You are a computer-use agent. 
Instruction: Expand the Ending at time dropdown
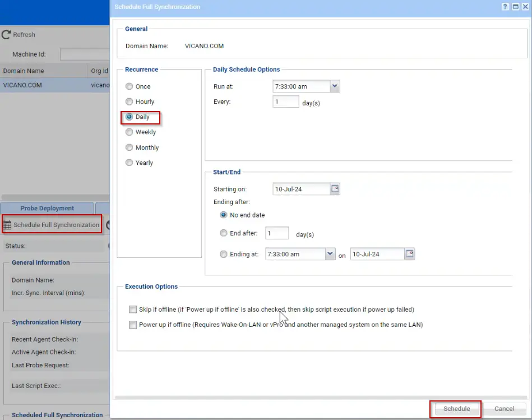click(x=330, y=254)
